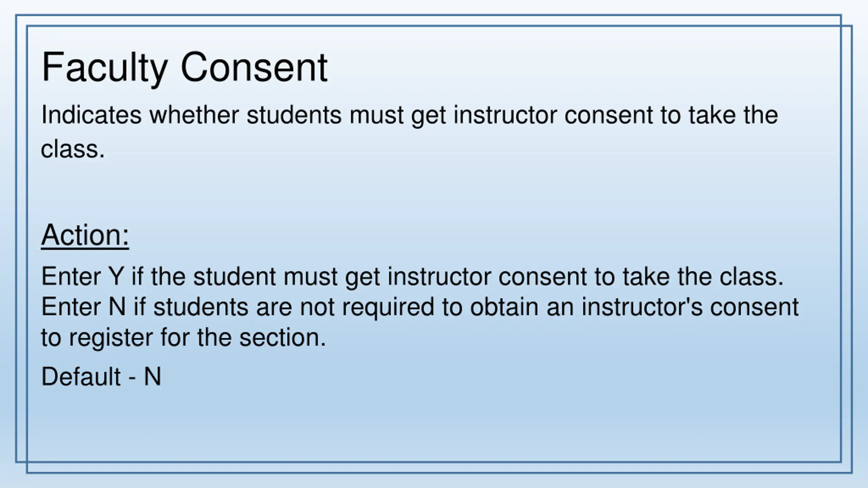
Task: Click the word section. ending the instructions
Action: point(283,338)
